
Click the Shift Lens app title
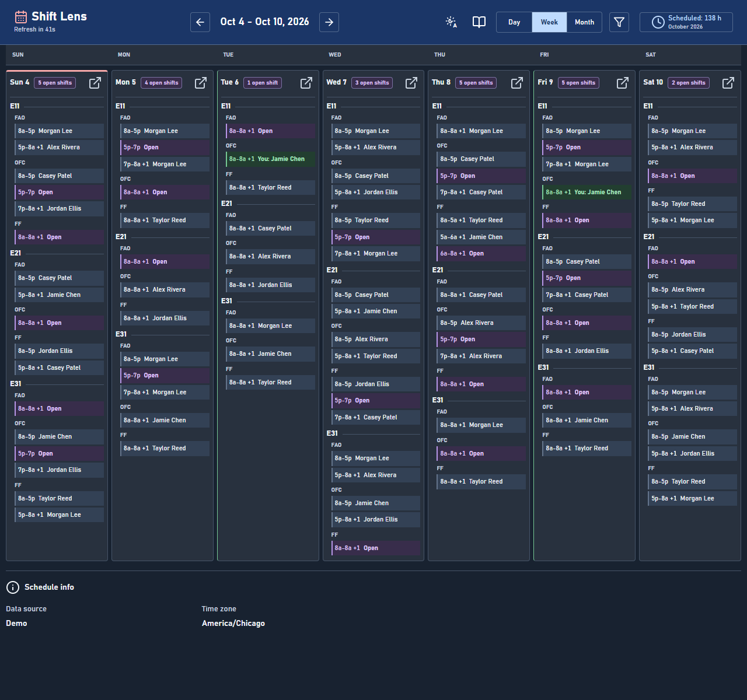pos(59,16)
